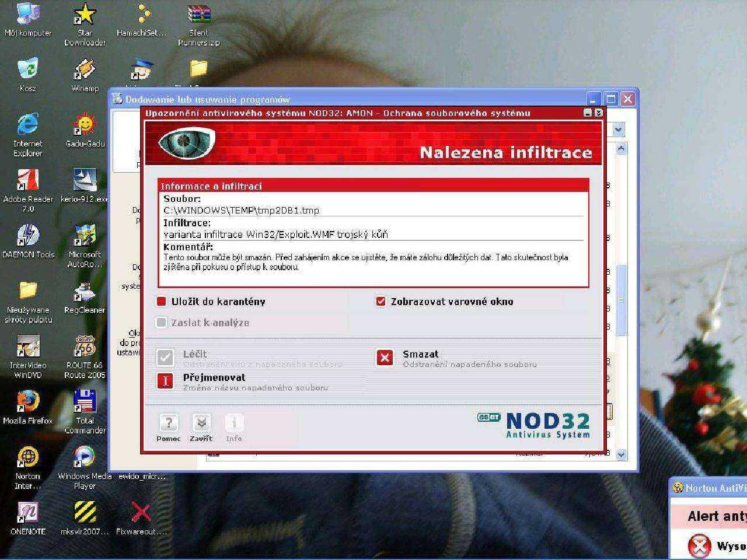This screenshot has width=747, height=560.
Task: Open ONENOTE desktop icon
Action: click(x=27, y=518)
